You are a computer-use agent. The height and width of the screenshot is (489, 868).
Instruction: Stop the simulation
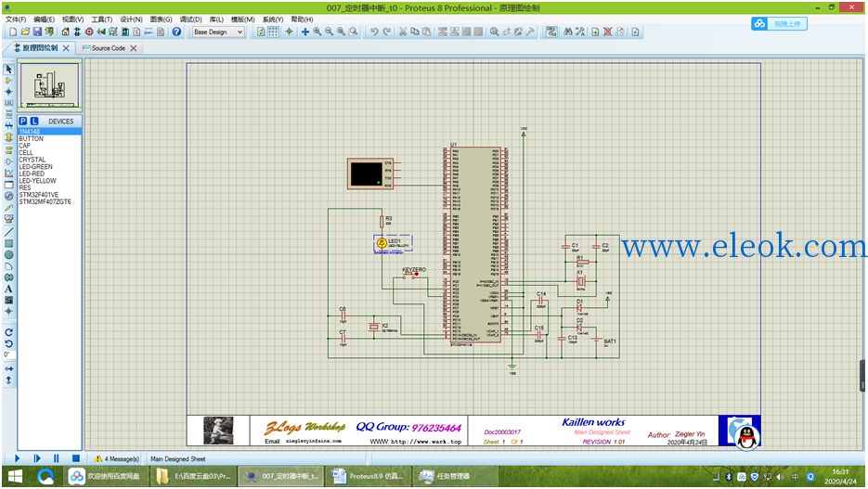[x=76, y=458]
